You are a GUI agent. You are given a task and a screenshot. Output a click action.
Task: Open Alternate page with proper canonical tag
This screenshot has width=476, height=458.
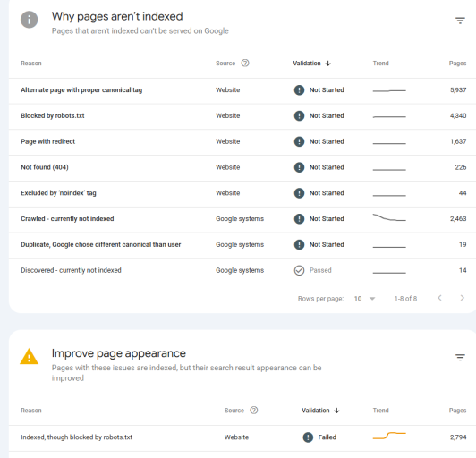[81, 89]
